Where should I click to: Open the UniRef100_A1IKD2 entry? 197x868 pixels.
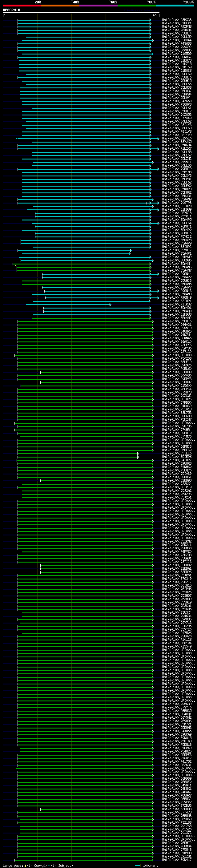coord(177,304)
